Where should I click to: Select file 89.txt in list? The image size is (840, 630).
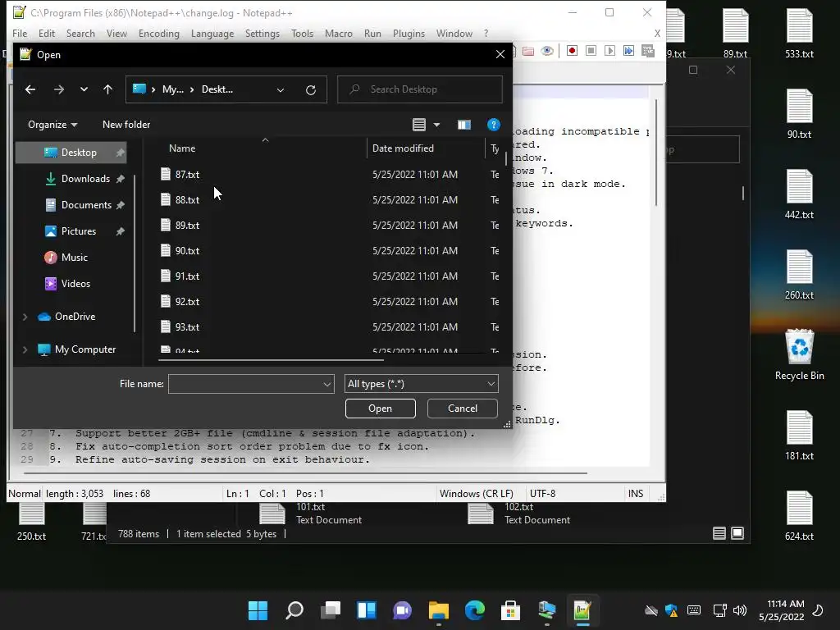click(x=187, y=226)
